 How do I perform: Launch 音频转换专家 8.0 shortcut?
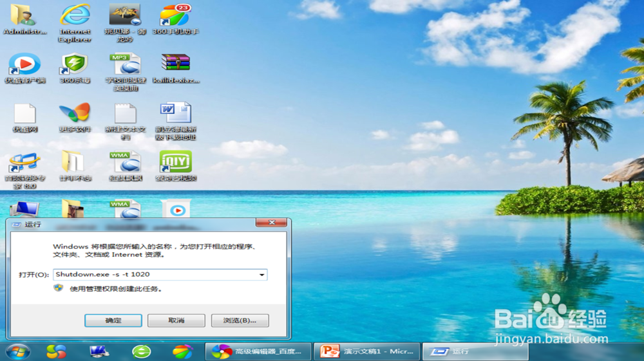24,171
